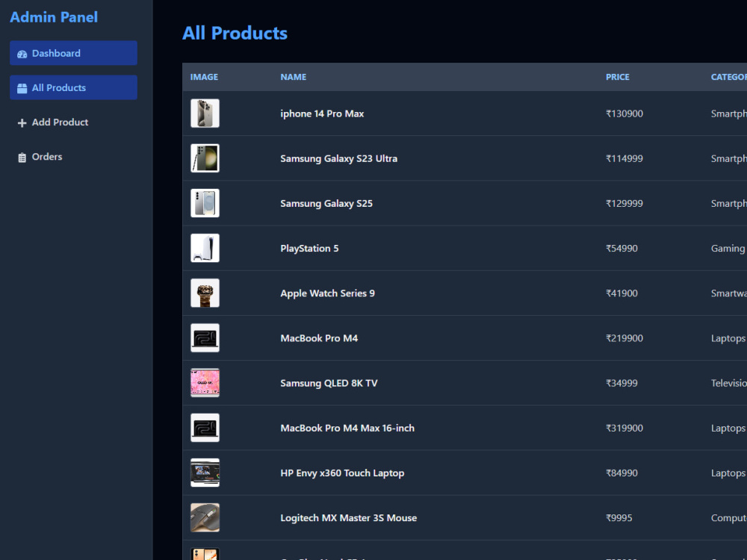Open Samsung Galaxy S23 Ultra product image
The height and width of the screenshot is (560, 747).
[205, 158]
